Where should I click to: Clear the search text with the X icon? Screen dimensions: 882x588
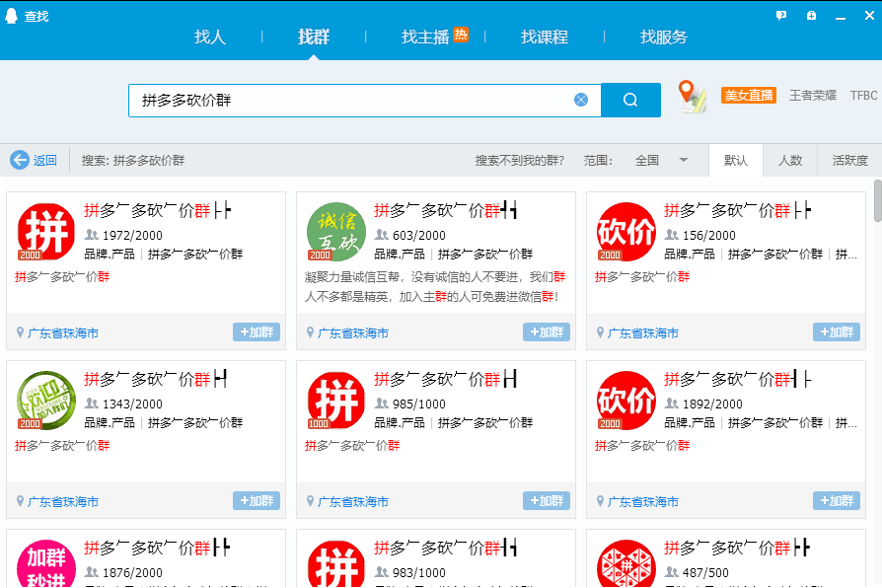coord(581,101)
